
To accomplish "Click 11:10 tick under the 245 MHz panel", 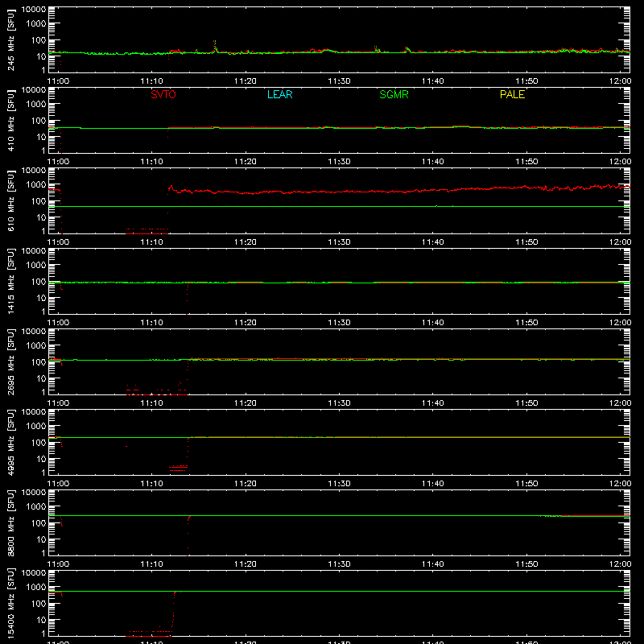I will (151, 81).
